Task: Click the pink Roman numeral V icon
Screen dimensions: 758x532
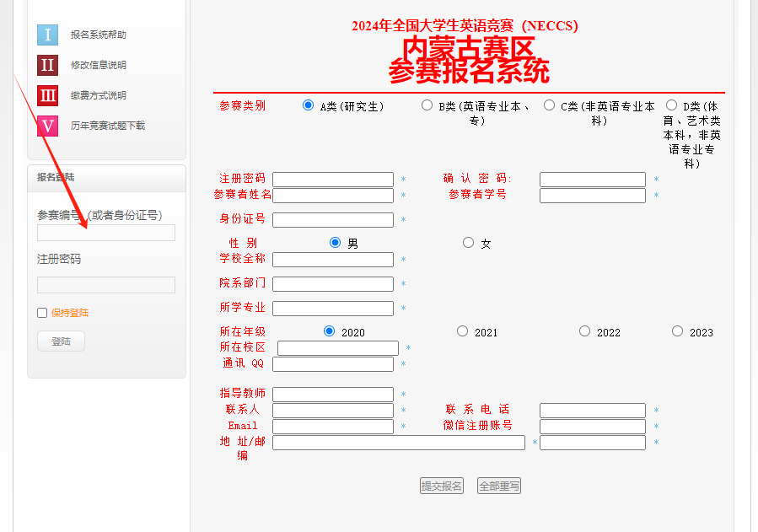Action: (47, 126)
